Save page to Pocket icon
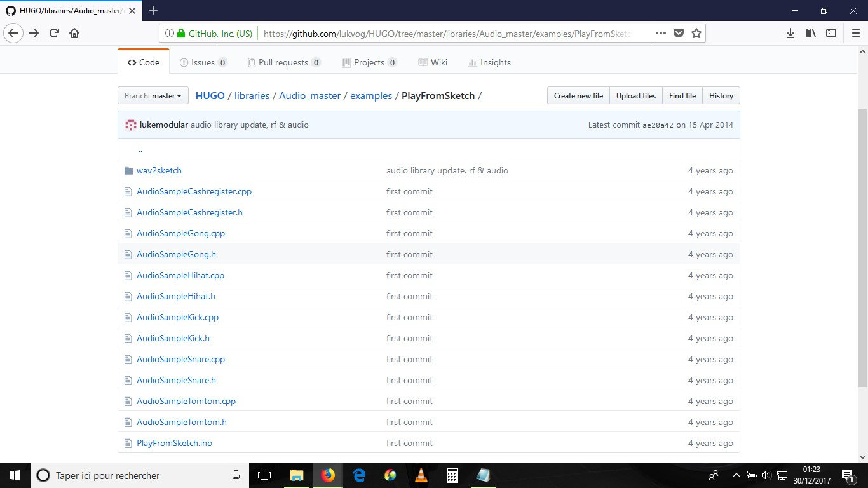Image resolution: width=868 pixels, height=488 pixels. coord(679,33)
